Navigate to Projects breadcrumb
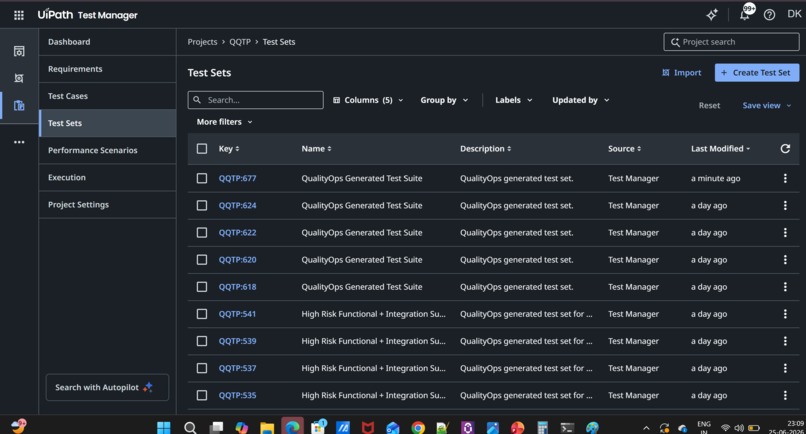 point(202,42)
